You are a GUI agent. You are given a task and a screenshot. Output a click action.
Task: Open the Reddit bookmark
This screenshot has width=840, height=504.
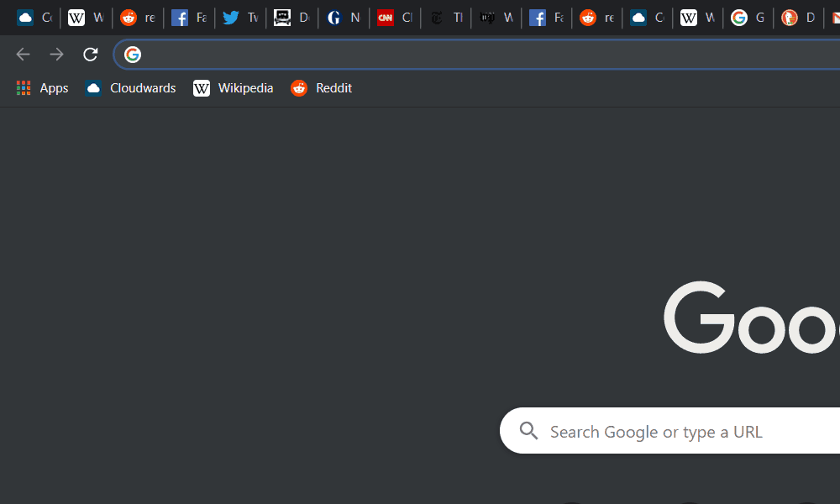[x=321, y=88]
